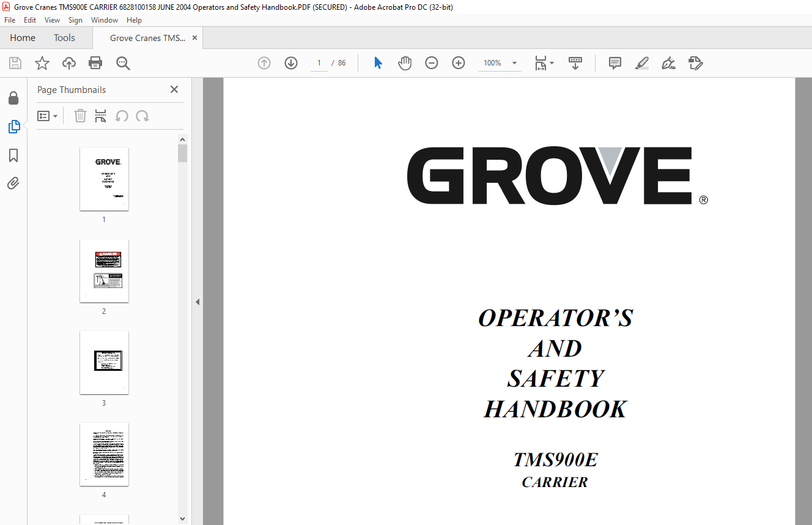Close the Grove Cranes document tab
Image resolution: width=812 pixels, height=525 pixels.
[195, 38]
